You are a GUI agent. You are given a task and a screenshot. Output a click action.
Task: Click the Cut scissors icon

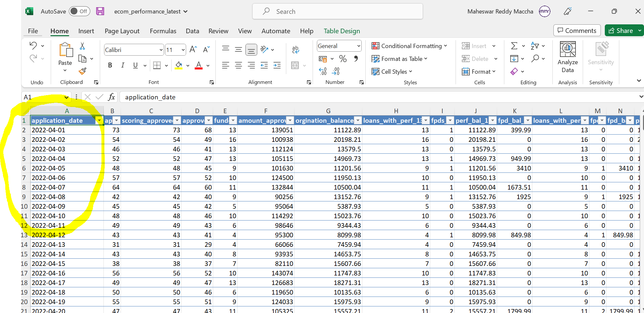tap(82, 46)
